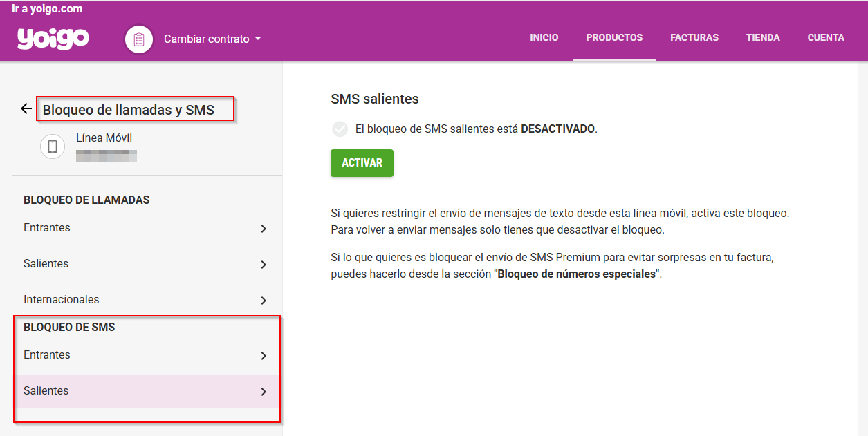Click the back arrow next to Bloqueo de llamadas
Screen dimensions: 868x436
coord(26,108)
